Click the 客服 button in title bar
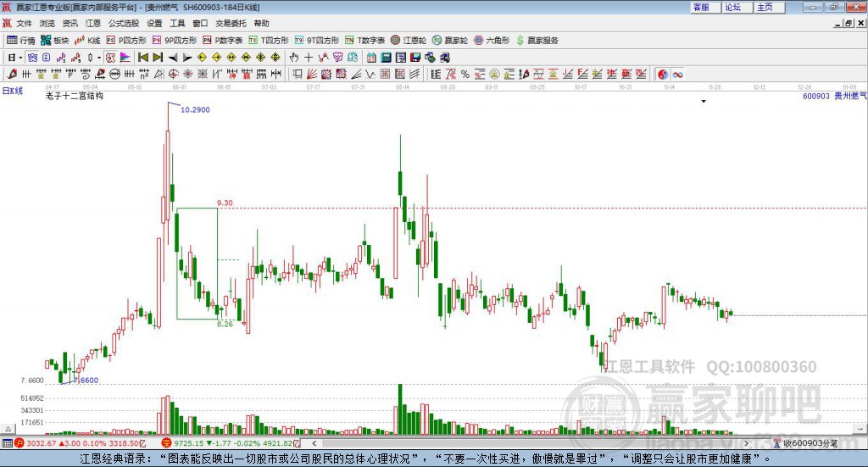This screenshot has width=868, height=467. click(x=704, y=7)
